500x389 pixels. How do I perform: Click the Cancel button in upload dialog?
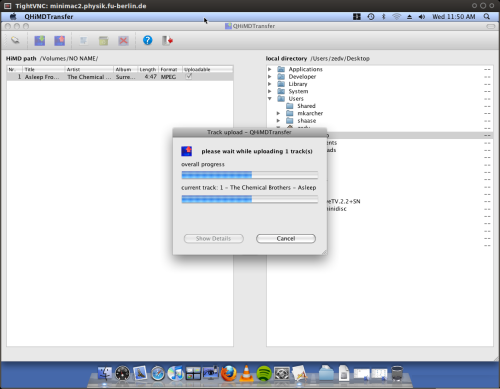pyautogui.click(x=286, y=238)
